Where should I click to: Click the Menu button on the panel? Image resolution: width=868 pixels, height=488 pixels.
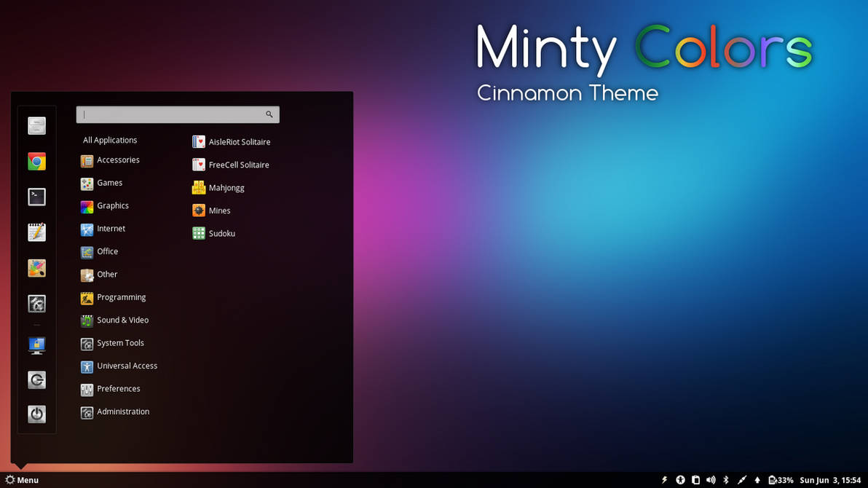(x=22, y=480)
